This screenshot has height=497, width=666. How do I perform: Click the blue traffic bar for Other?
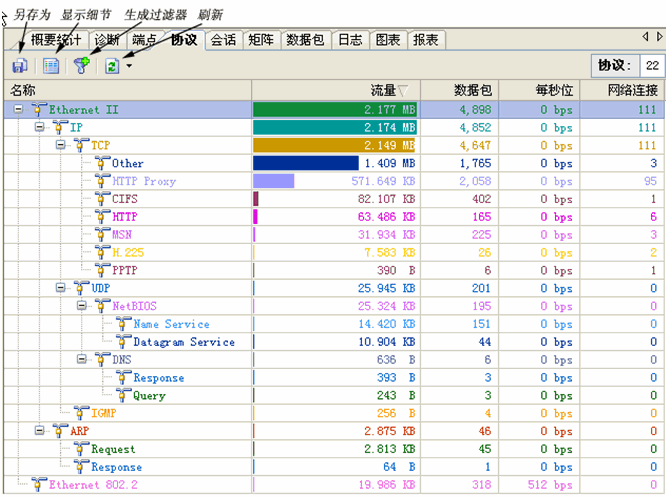(305, 163)
